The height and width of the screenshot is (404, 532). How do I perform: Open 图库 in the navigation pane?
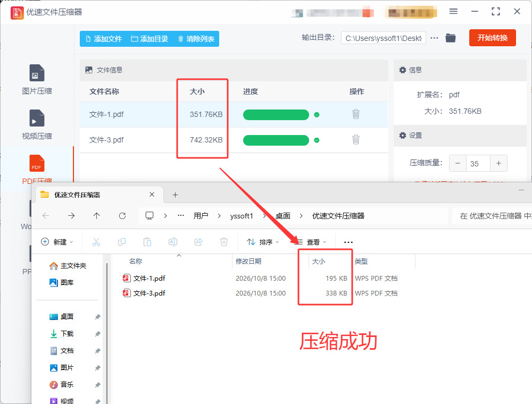[x=61, y=283]
